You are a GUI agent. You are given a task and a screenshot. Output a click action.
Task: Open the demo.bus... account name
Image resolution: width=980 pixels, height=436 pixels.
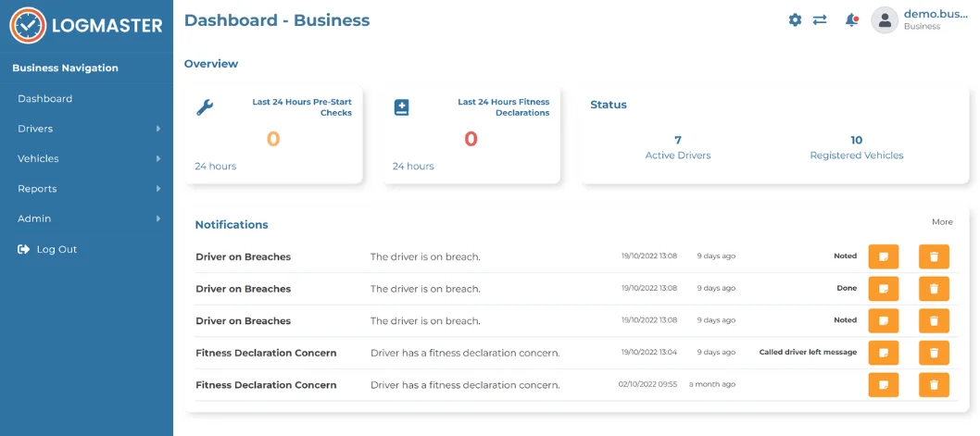936,15
